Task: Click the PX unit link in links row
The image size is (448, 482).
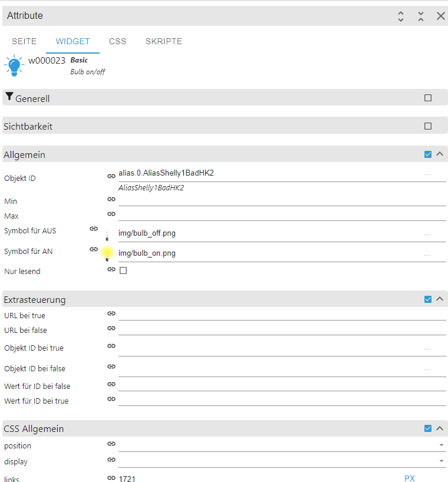Action: pyautogui.click(x=409, y=478)
